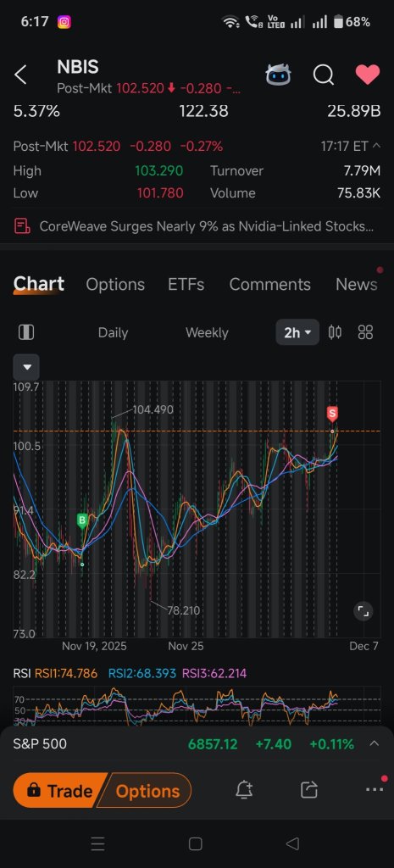Select the Weekly timeframe
The image size is (394, 868).
[207, 332]
